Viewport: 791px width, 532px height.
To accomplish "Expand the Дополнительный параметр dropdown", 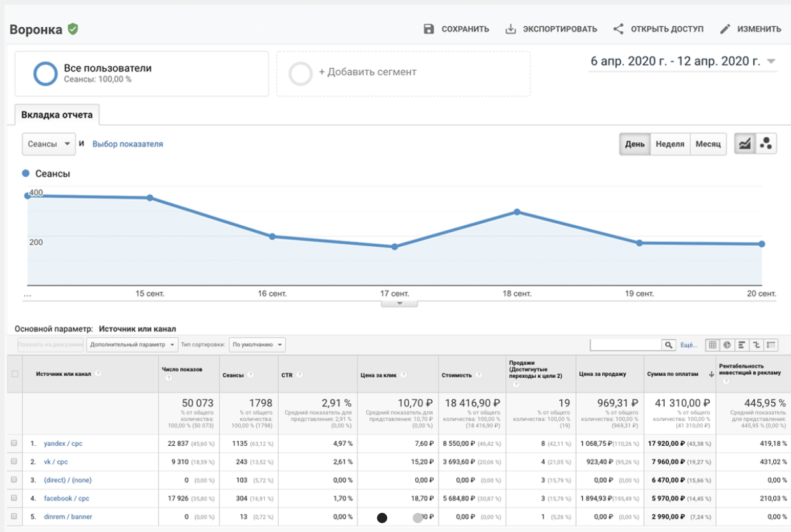I will [x=132, y=345].
